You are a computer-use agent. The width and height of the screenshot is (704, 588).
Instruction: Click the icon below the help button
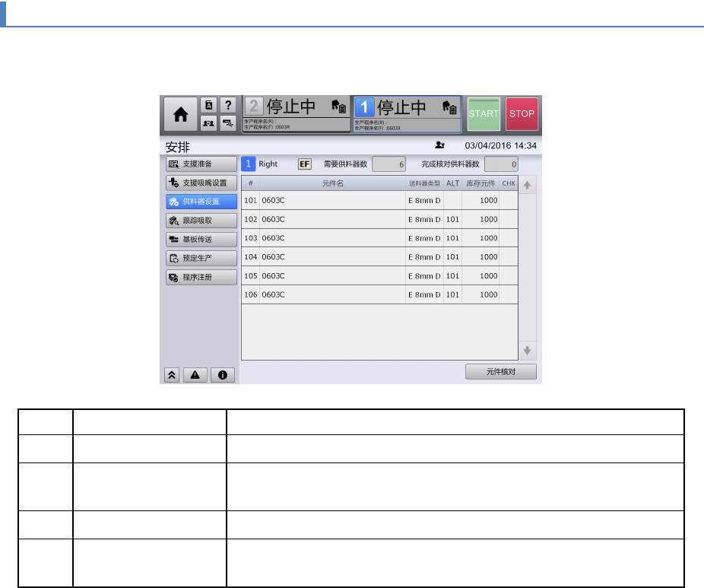coord(228,123)
